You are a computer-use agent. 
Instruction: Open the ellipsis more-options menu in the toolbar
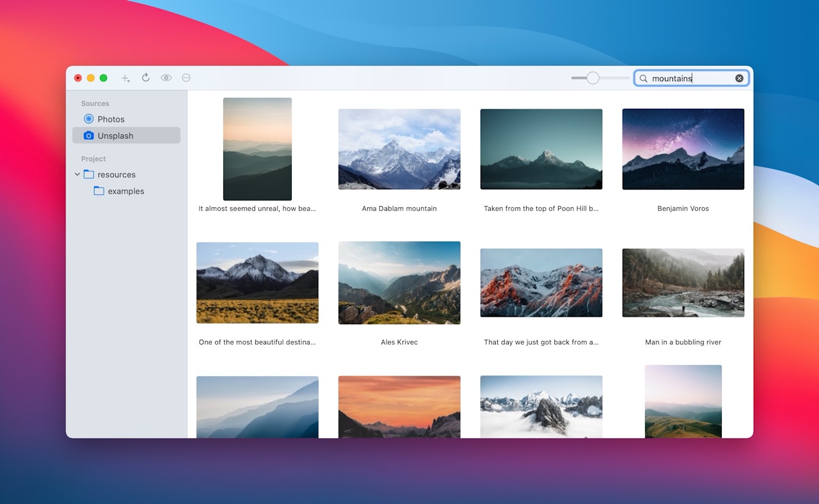(x=186, y=78)
